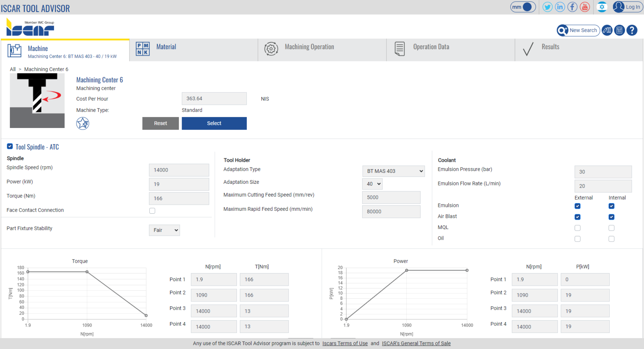The width and height of the screenshot is (644, 349).
Task: Open the Adaptation Size dropdown
Action: (x=372, y=184)
